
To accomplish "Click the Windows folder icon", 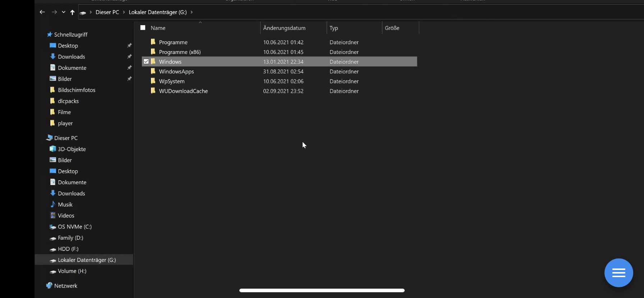I will pos(153,61).
